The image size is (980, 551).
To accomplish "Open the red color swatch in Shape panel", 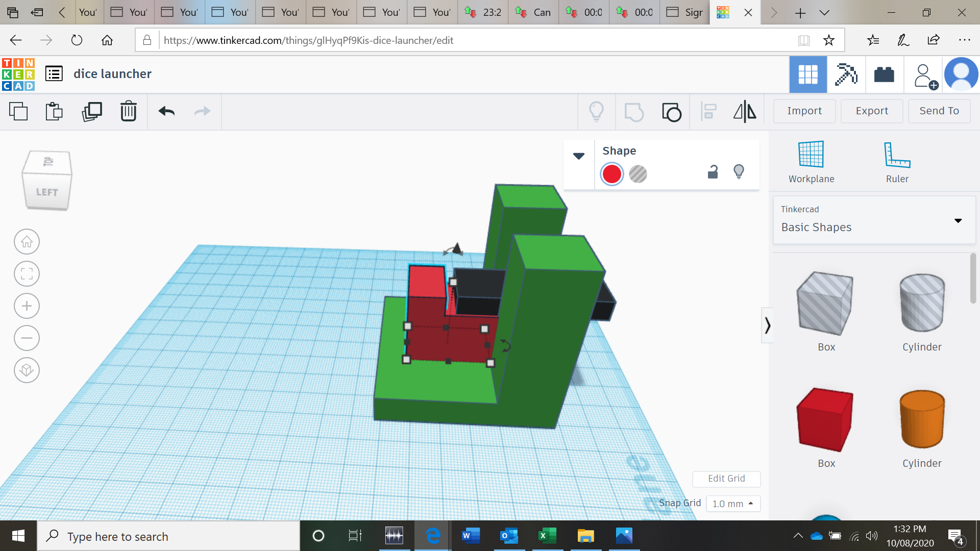I will [611, 174].
